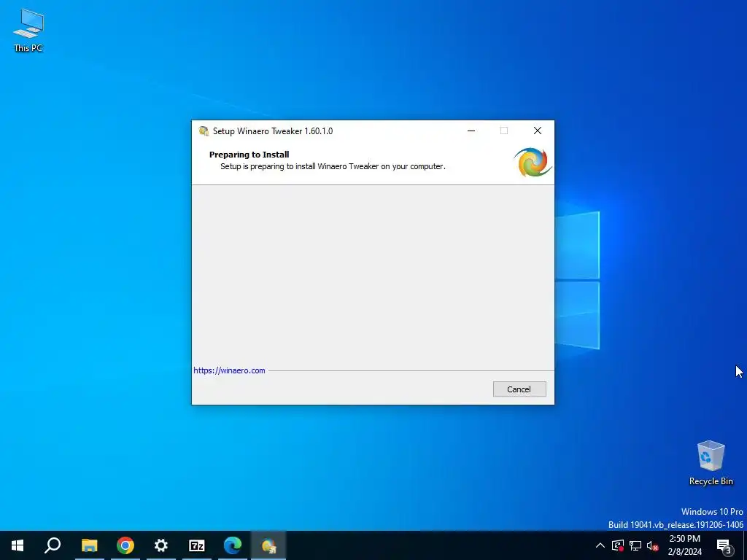Open the Recycle Bin desktop icon
The image size is (747, 560).
(x=711, y=462)
